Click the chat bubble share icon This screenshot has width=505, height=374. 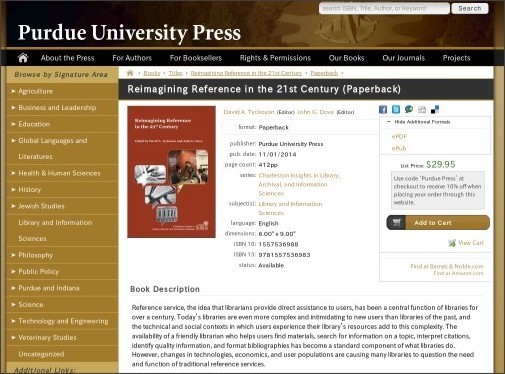(x=409, y=109)
